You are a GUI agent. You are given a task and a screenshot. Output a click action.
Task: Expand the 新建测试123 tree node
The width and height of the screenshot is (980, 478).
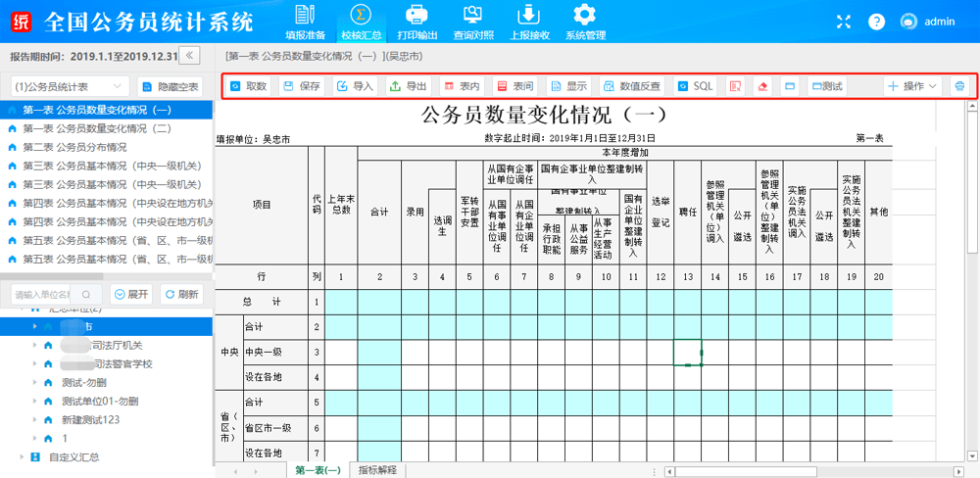pyautogui.click(x=34, y=419)
